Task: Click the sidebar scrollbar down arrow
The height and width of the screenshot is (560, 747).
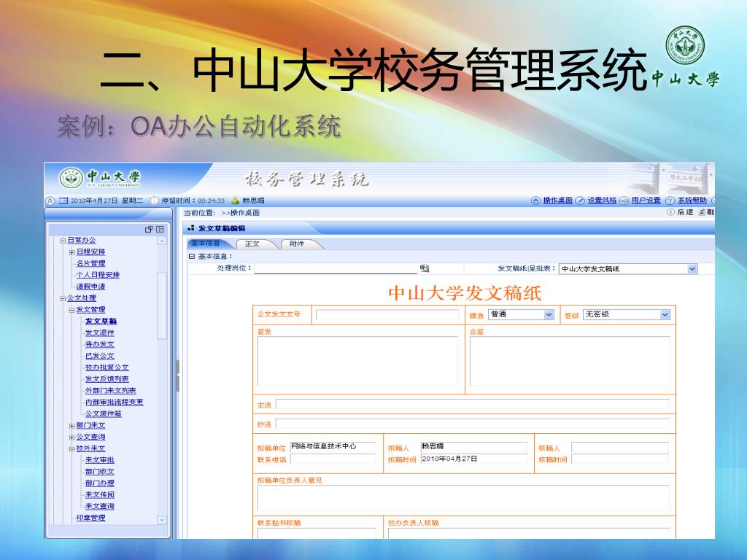Action: (x=162, y=520)
